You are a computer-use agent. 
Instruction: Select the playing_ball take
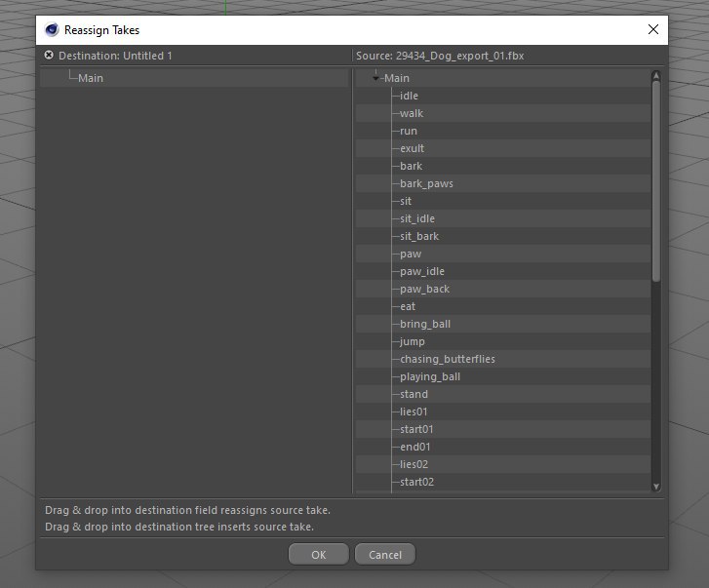point(430,377)
